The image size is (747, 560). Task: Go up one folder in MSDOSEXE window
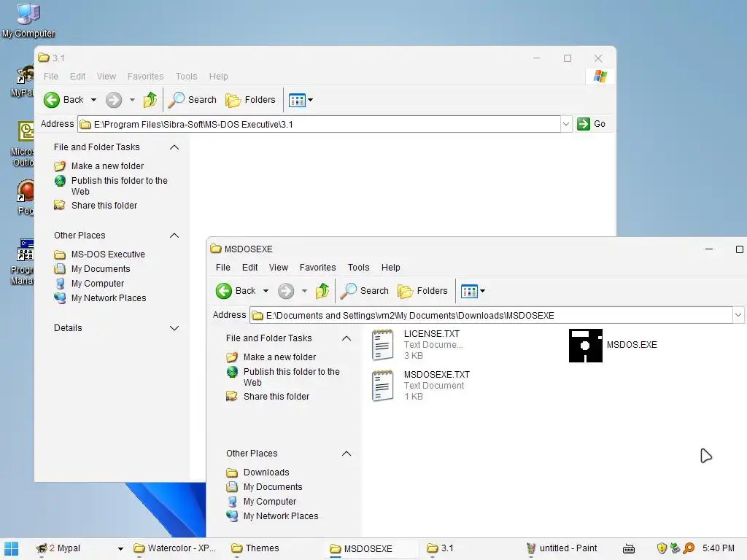coord(322,291)
